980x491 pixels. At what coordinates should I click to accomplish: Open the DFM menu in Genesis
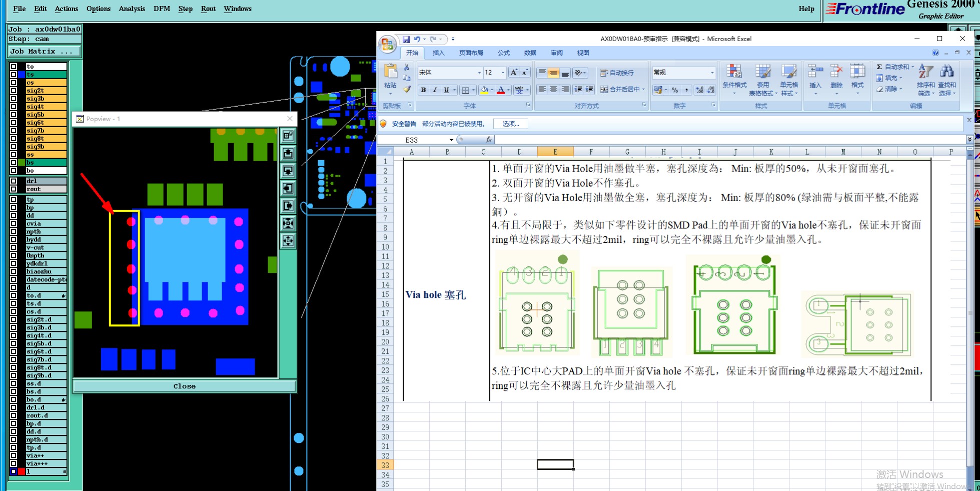click(162, 9)
